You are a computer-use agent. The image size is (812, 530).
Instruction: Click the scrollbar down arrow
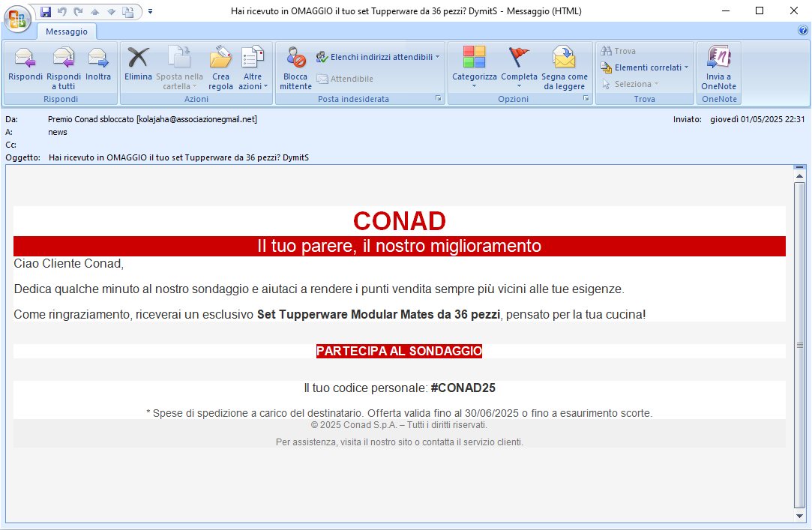point(799,516)
